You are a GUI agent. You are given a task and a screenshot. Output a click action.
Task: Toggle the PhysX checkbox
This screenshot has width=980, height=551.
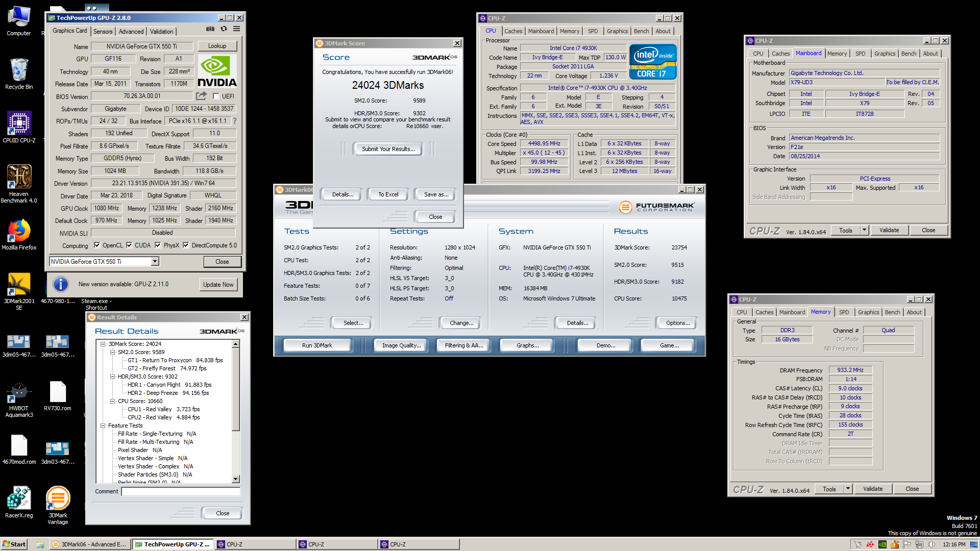158,245
